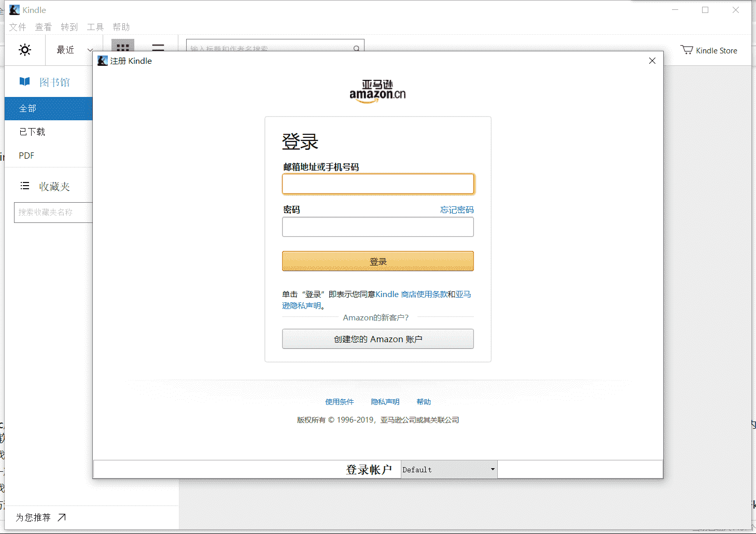Open the 转到 menu

click(x=69, y=27)
